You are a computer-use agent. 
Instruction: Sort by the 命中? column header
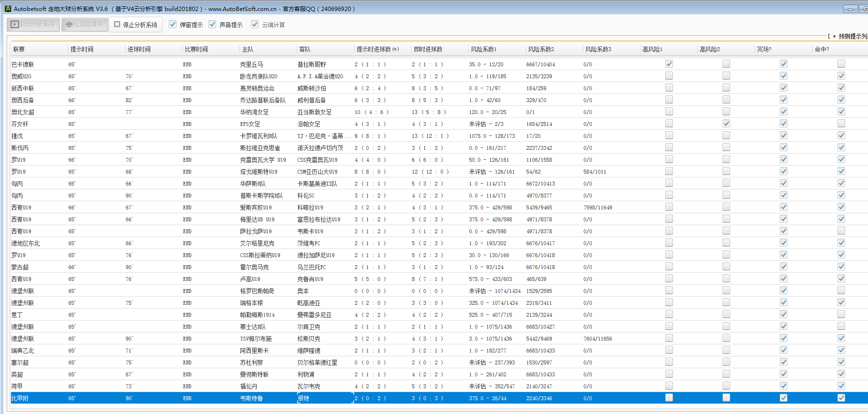point(822,49)
